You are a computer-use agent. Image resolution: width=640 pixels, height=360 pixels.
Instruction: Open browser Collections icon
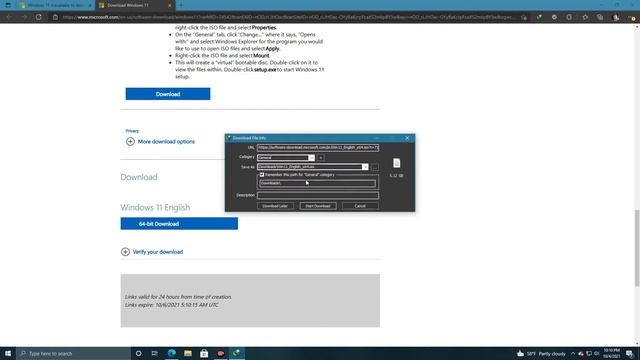click(x=600, y=17)
